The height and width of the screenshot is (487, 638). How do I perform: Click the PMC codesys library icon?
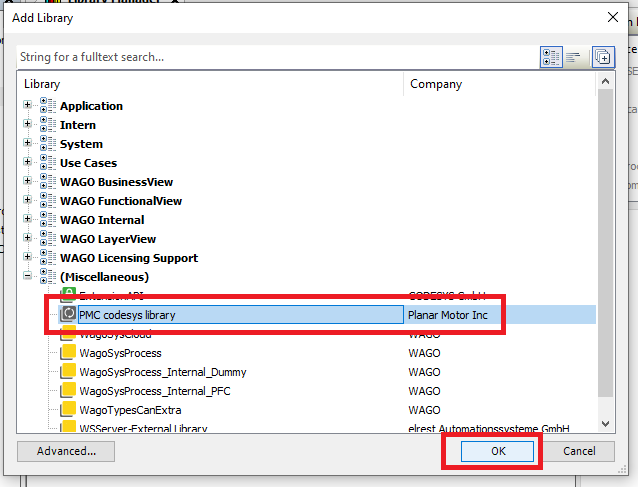coord(68,315)
